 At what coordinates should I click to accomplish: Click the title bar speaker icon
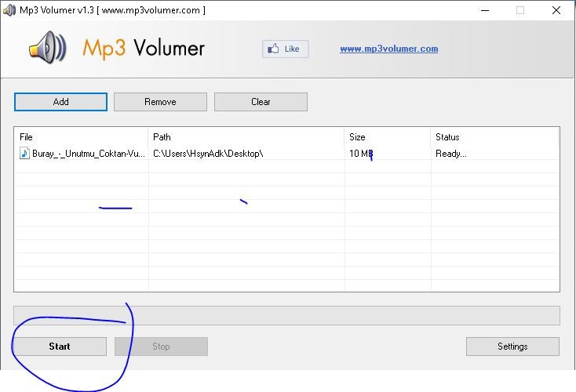[9, 10]
